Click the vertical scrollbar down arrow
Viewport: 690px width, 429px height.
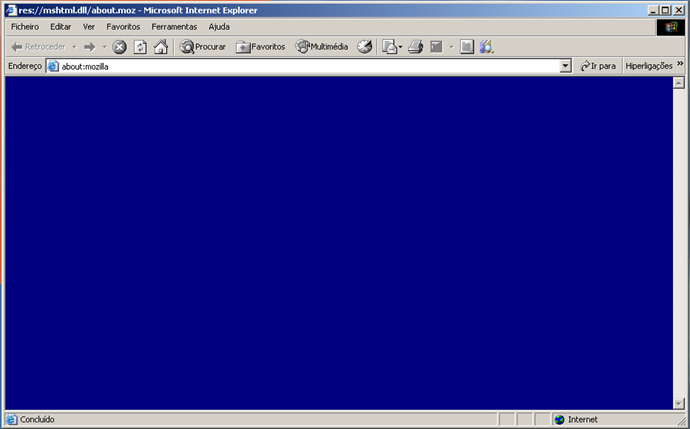679,403
